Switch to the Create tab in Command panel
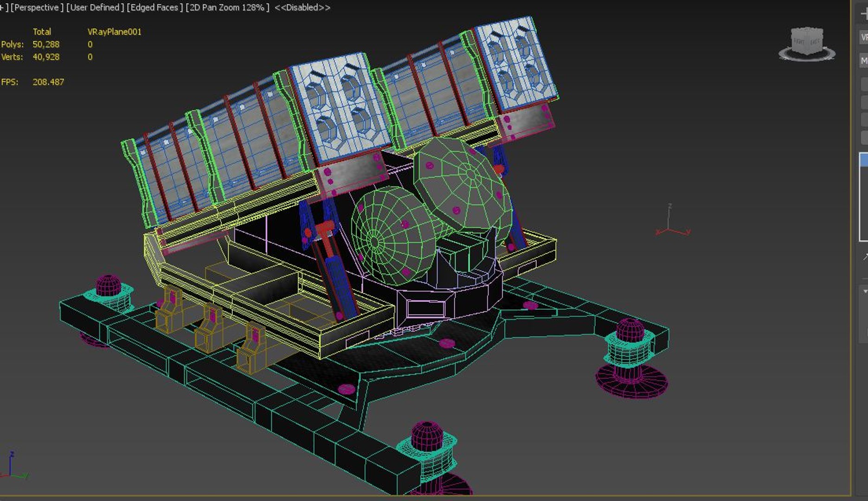 tap(864, 14)
